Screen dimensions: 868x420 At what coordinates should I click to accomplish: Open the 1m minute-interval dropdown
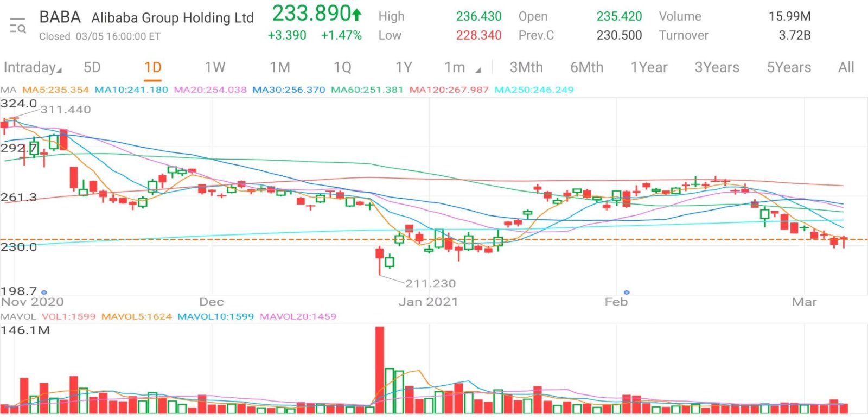tap(462, 67)
